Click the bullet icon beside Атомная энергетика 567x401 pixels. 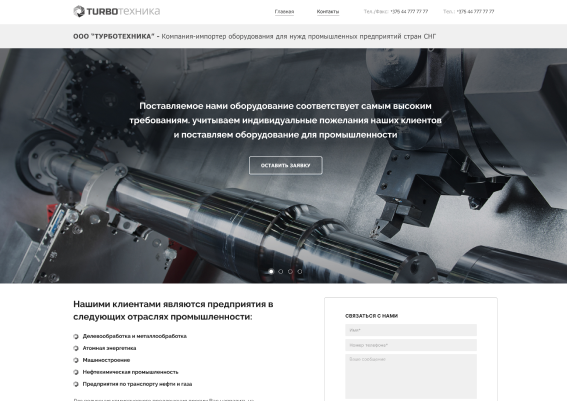coord(76,348)
